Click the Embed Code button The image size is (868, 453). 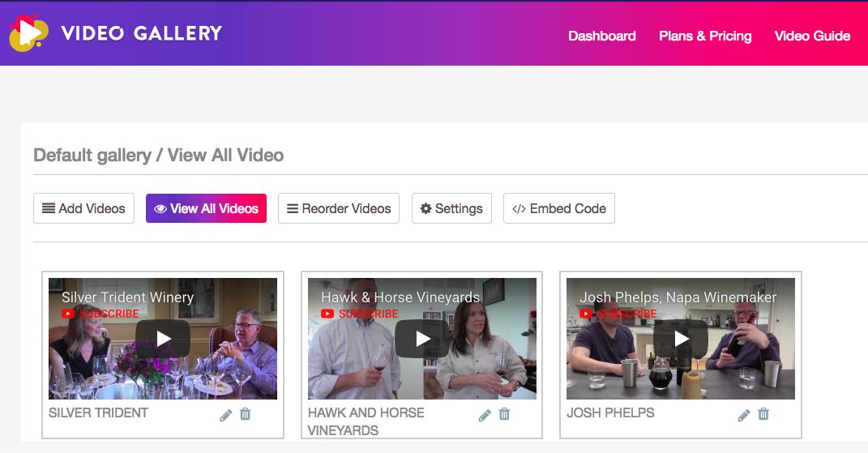pyautogui.click(x=558, y=208)
